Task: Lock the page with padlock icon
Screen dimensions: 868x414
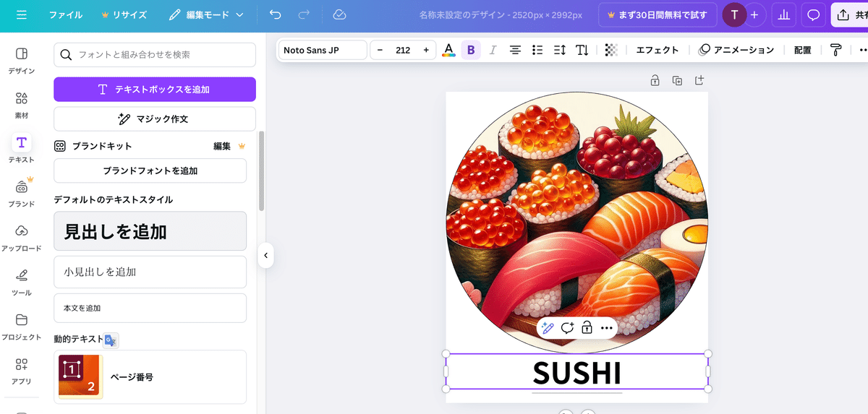Action: click(655, 80)
